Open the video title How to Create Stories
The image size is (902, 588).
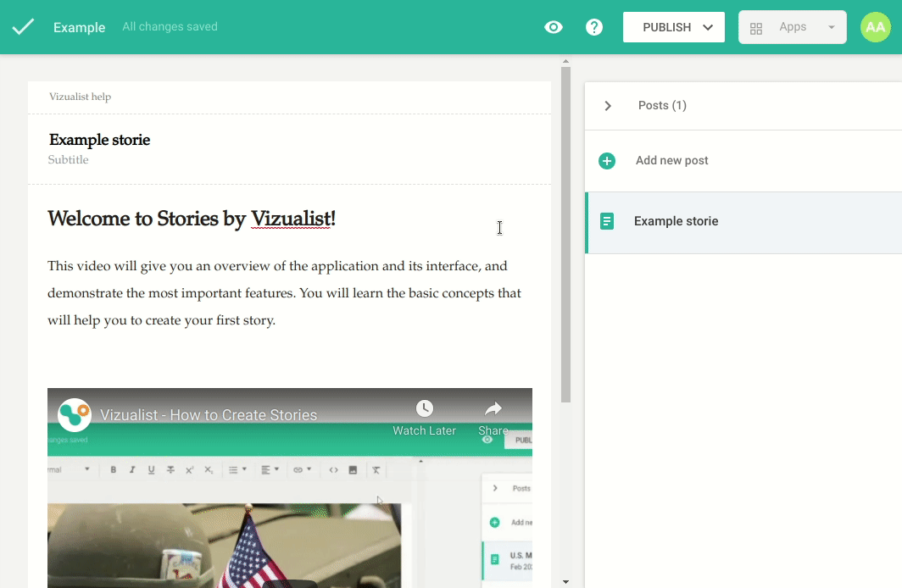209,415
